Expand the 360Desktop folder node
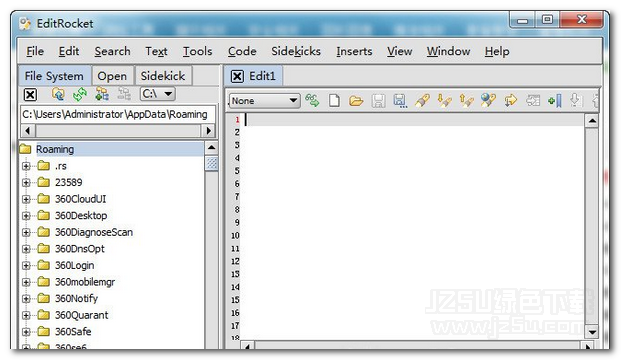 coord(26,216)
